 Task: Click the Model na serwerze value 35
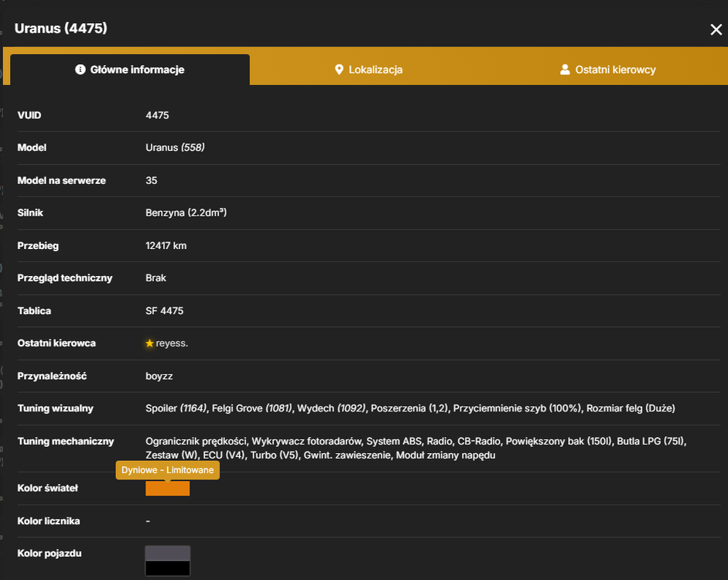click(x=152, y=180)
